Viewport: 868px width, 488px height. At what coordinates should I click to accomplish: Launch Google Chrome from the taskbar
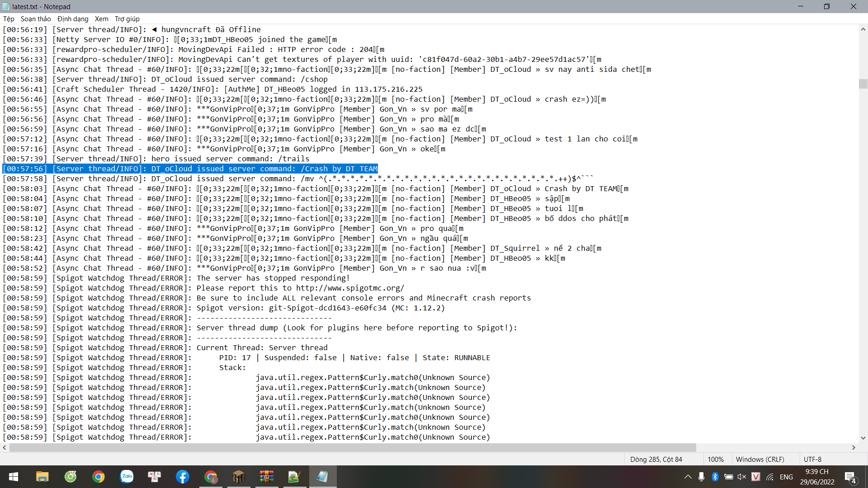coord(98,477)
